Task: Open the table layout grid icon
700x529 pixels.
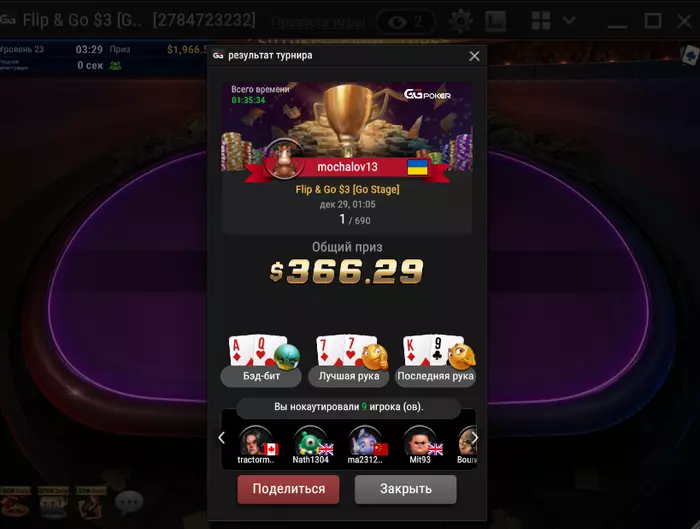Action: point(541,21)
